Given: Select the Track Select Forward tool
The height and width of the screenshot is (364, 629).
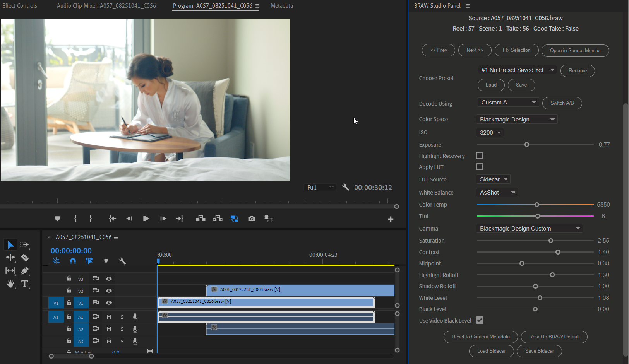Looking at the screenshot, I should pos(24,244).
